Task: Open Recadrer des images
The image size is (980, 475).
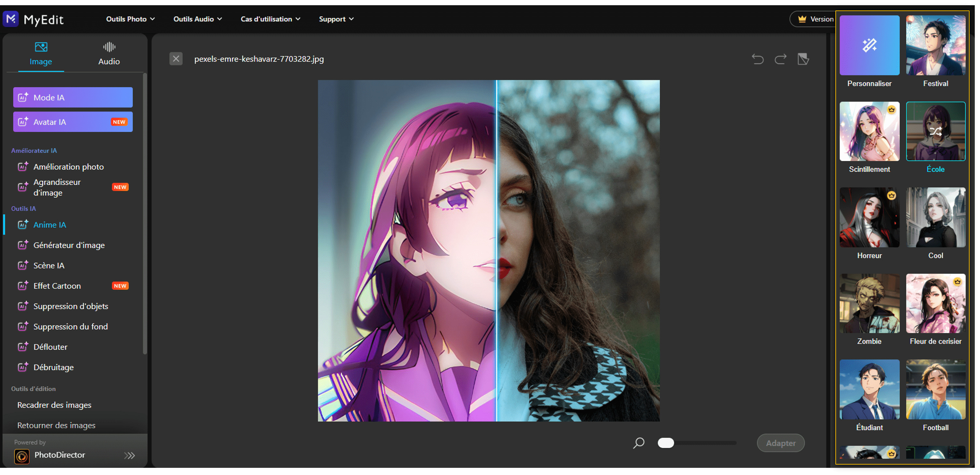Action: pos(54,405)
